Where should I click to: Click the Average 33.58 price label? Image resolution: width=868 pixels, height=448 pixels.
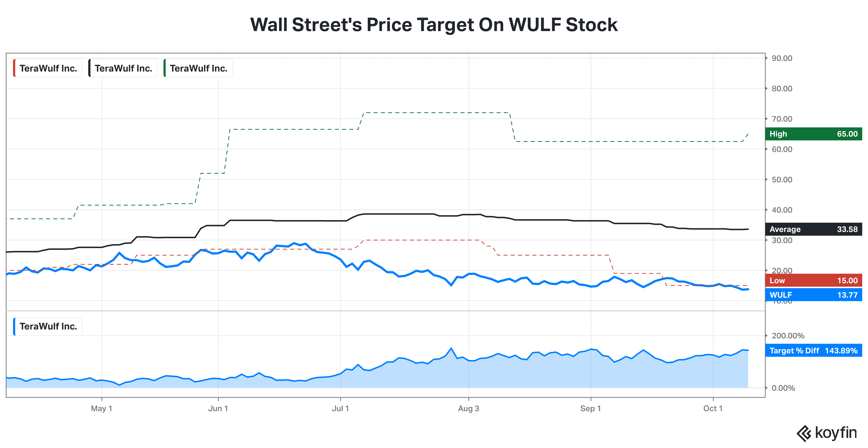(x=814, y=229)
